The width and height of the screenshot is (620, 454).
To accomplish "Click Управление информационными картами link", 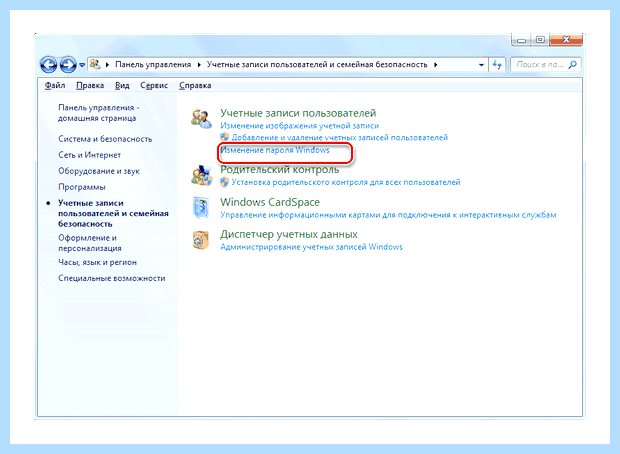I will coord(388,215).
